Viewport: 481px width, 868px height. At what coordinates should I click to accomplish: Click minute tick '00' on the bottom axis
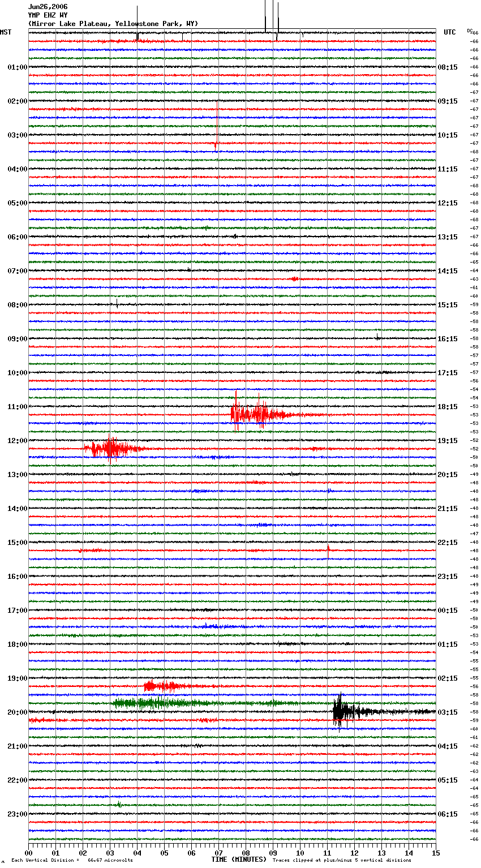coord(28,853)
